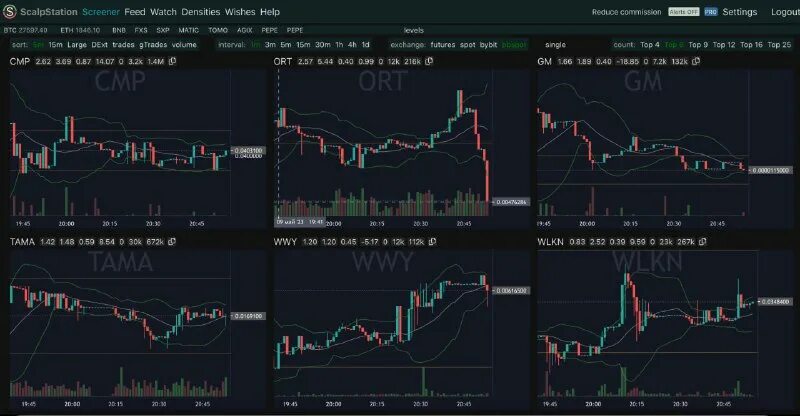The width and height of the screenshot is (800, 416).
Task: Choose the spot exchange
Action: pyautogui.click(x=467, y=44)
